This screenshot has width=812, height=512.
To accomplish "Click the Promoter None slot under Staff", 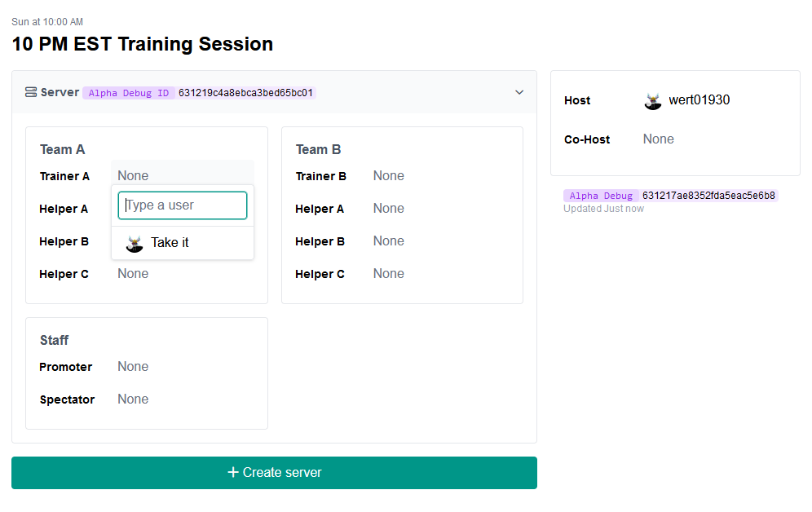I will [x=132, y=366].
